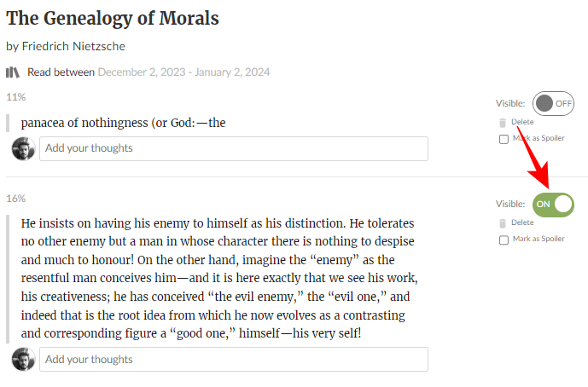The image size is (588, 387).
Task: Turn on visibility for the 11% highlight
Action: pos(553,103)
